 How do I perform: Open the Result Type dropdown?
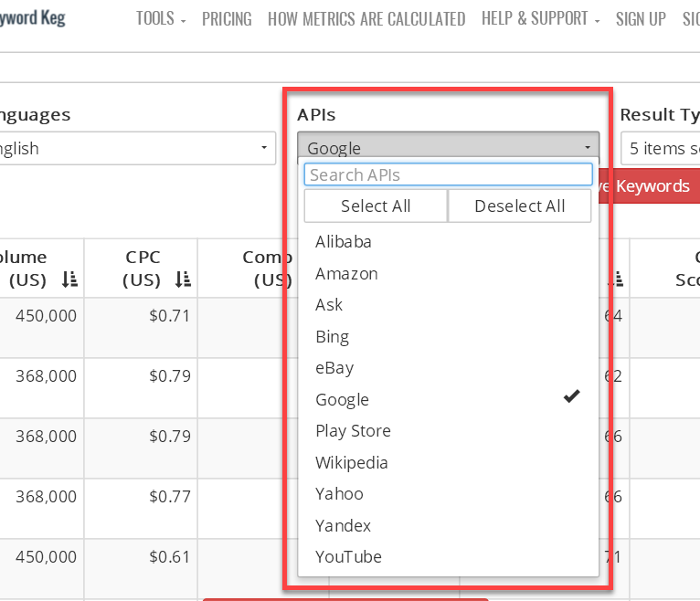(660, 149)
